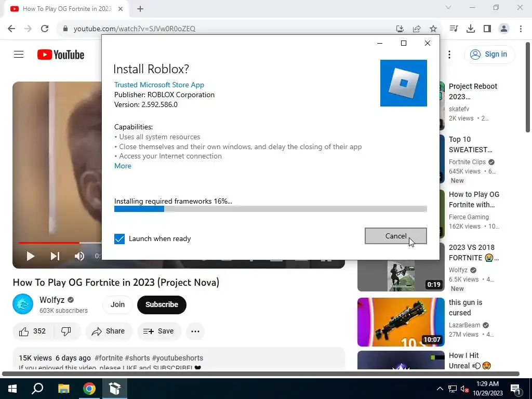Go to YouTube home via logo
Viewport: 532px width, 399px height.
[x=61, y=55]
